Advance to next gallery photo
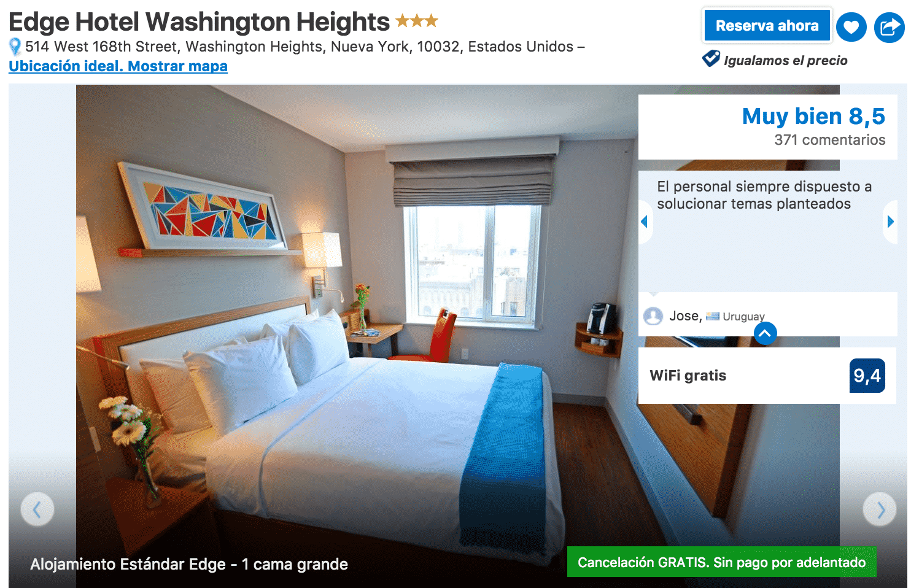The height and width of the screenshot is (588, 911). click(880, 509)
